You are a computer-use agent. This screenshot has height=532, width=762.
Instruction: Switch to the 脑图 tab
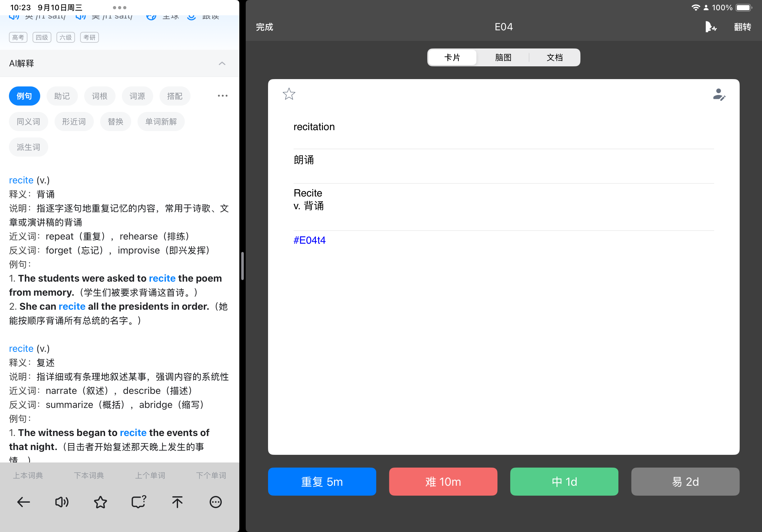503,57
